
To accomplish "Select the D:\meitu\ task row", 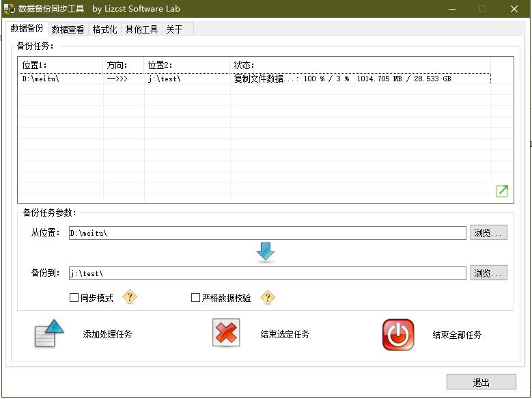I will [x=255, y=79].
